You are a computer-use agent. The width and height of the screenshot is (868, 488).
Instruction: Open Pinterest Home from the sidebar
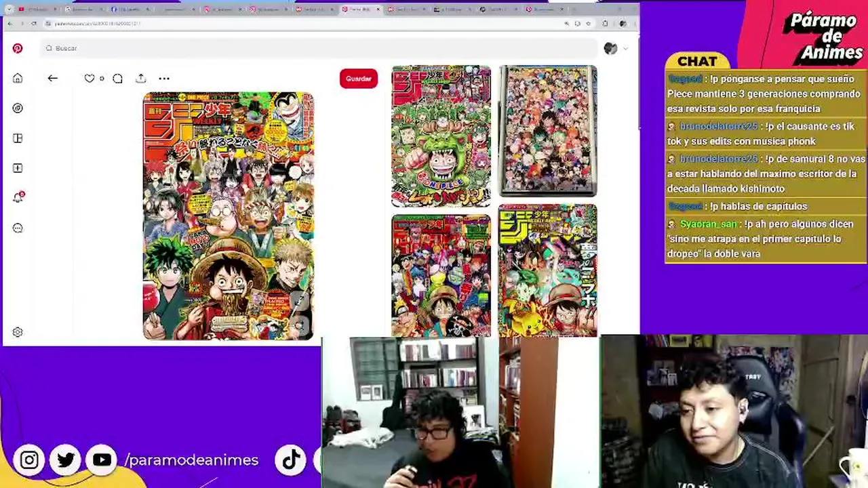pos(18,78)
